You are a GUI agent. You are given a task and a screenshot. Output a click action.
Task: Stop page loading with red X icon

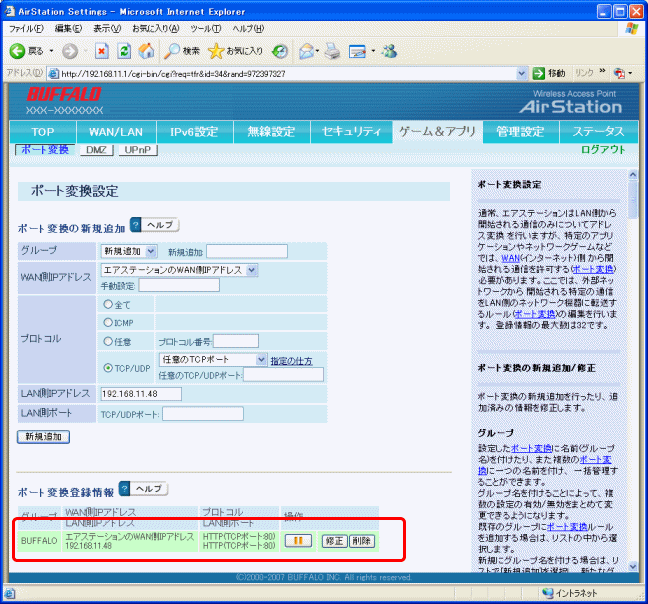tap(102, 51)
